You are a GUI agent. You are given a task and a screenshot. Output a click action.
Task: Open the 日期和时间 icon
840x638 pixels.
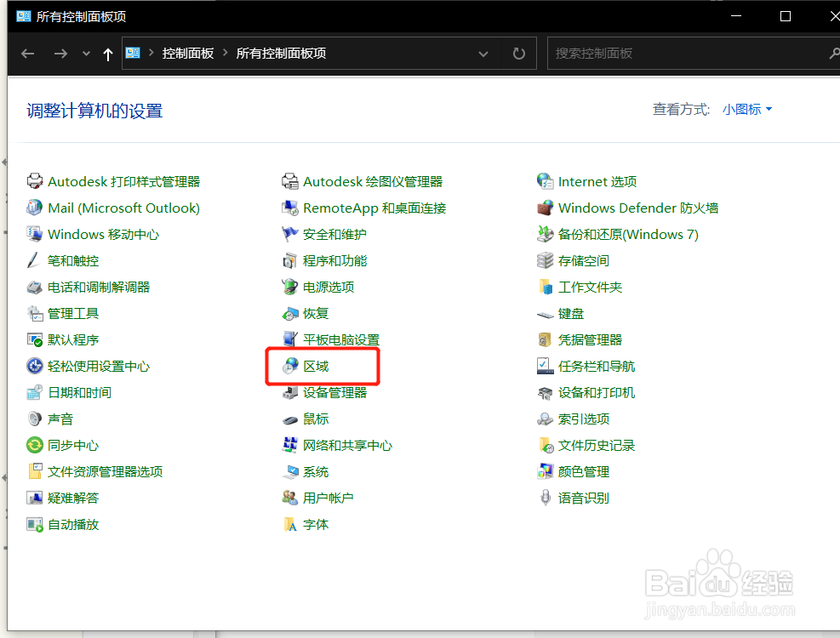point(35,393)
